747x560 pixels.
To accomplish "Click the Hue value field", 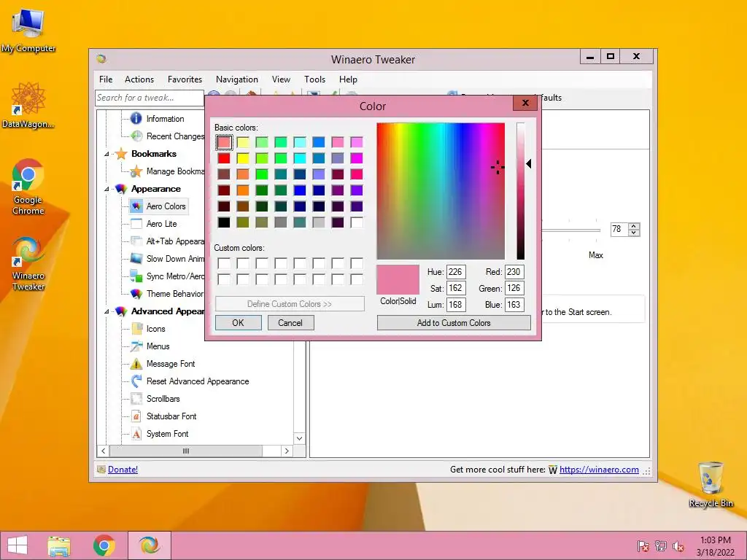I will point(456,272).
